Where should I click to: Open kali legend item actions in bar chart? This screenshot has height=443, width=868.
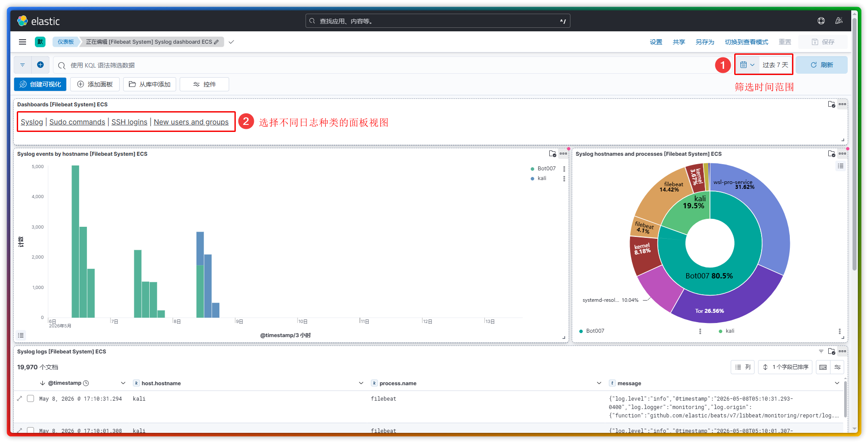[x=564, y=178]
